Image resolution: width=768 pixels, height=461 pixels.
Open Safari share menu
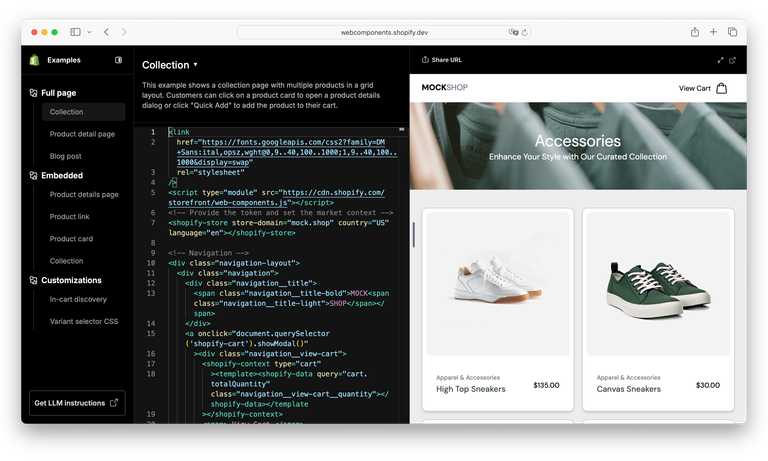[695, 32]
